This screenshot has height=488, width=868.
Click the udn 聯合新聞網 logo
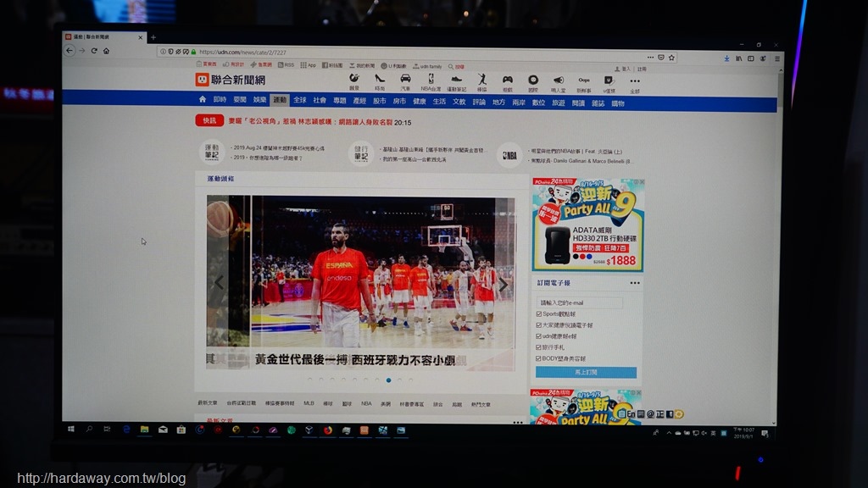[231, 80]
